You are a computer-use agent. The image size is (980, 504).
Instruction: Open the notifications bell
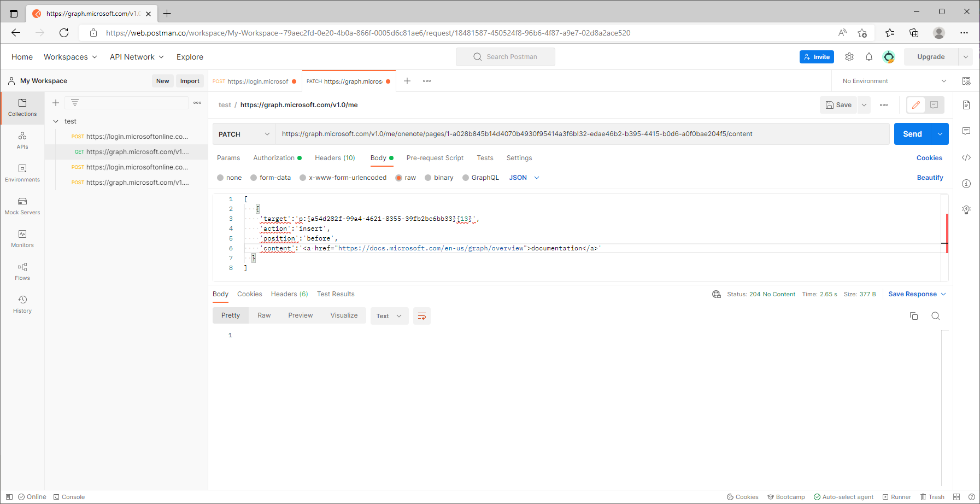tap(869, 57)
